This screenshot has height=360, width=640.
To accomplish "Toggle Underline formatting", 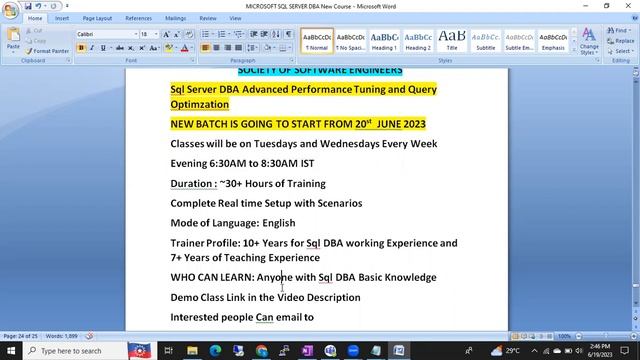I will click(x=103, y=48).
